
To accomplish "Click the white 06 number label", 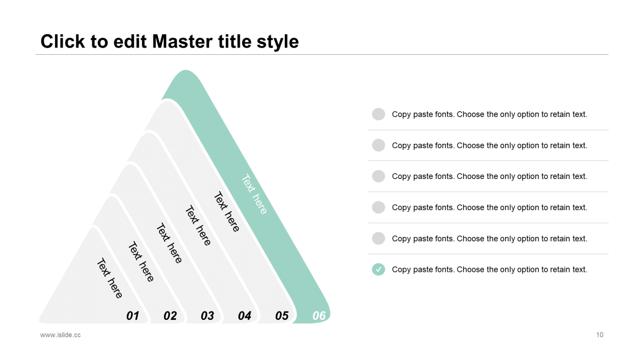I will 319,316.
